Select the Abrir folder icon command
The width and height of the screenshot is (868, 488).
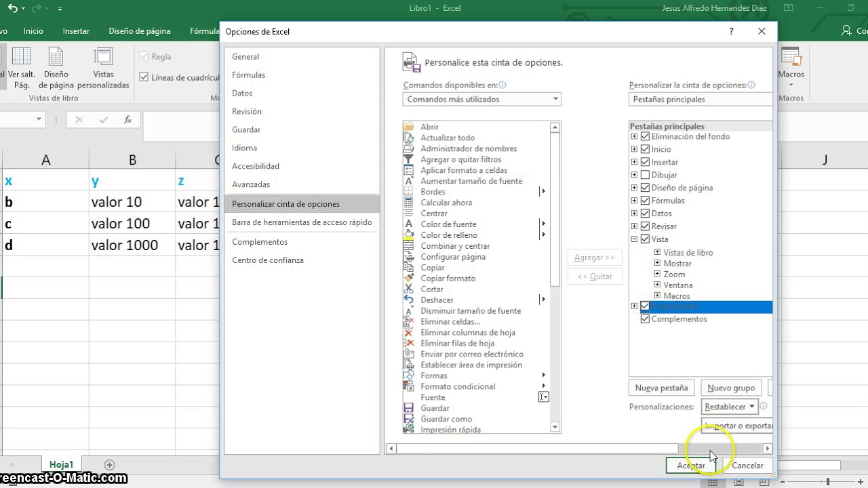[408, 127]
